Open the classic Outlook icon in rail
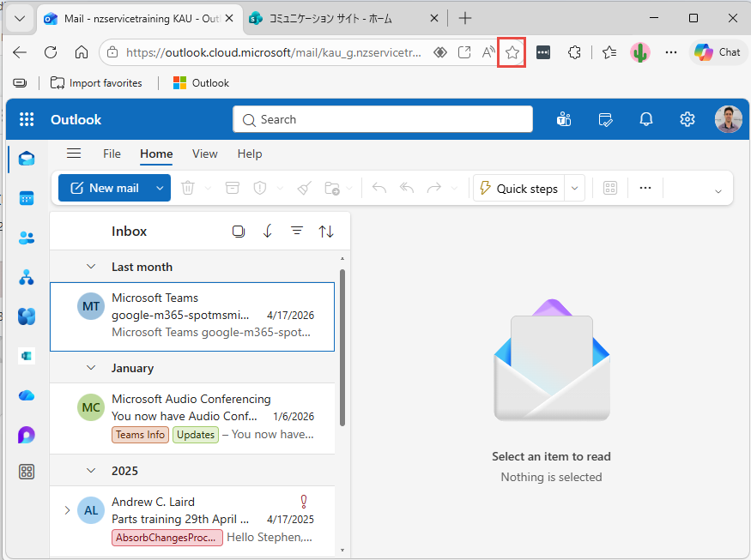The height and width of the screenshot is (560, 751). 27,356
